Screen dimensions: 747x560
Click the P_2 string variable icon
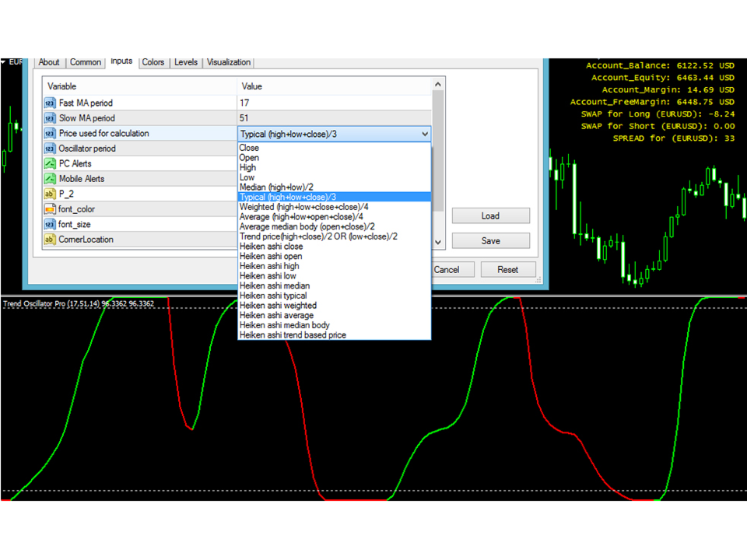pyautogui.click(x=50, y=194)
